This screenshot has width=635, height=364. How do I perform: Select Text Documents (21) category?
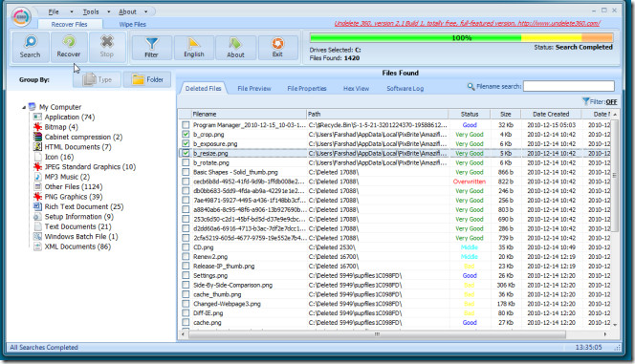(x=77, y=226)
